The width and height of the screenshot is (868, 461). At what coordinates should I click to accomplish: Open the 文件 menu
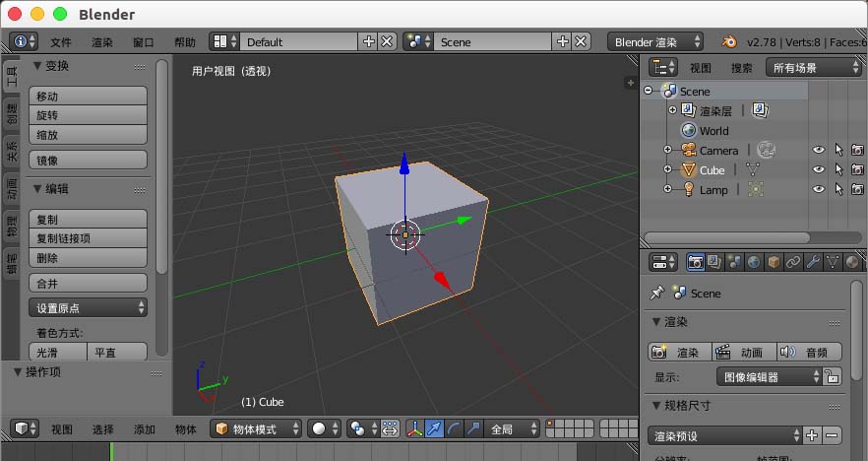point(61,42)
